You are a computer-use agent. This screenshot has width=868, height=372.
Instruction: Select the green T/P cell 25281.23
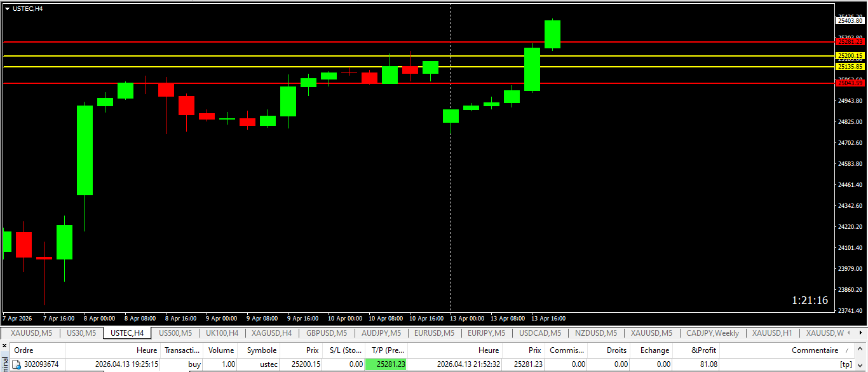[x=386, y=364]
